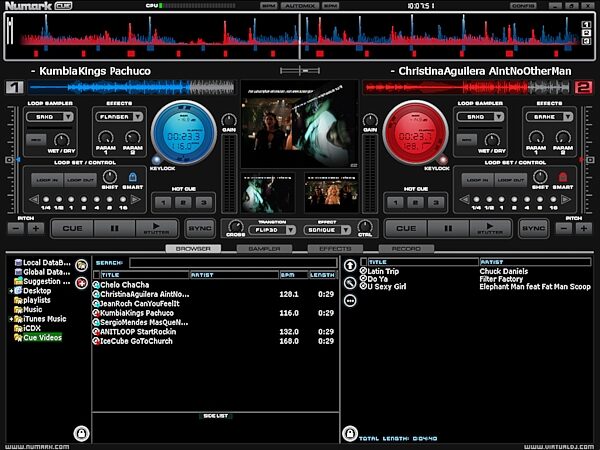
Task: Sync the right deck tempo
Action: 533,228
